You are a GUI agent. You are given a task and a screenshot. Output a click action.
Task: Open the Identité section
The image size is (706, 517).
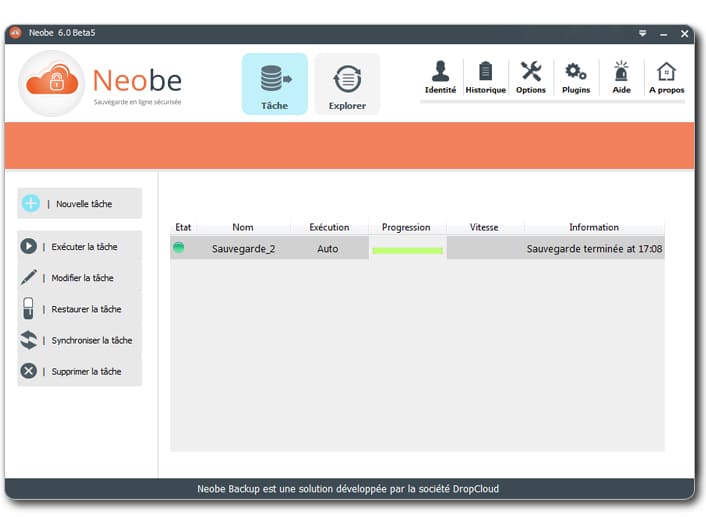coord(440,77)
